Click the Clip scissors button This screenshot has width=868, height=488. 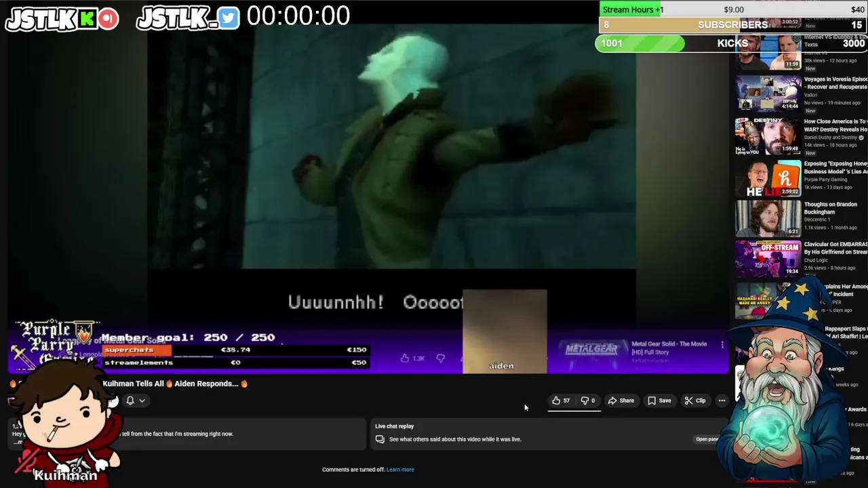point(695,401)
